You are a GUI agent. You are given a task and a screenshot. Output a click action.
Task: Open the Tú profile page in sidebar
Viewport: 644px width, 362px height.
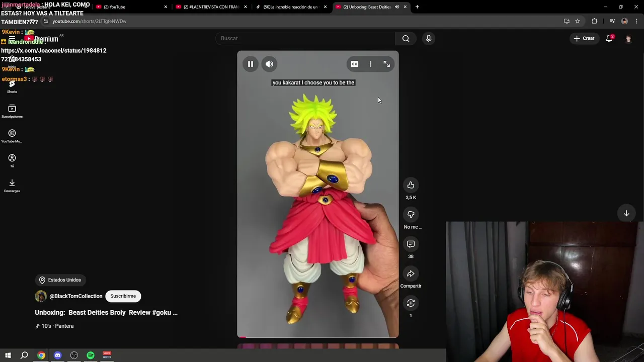pyautogui.click(x=12, y=161)
